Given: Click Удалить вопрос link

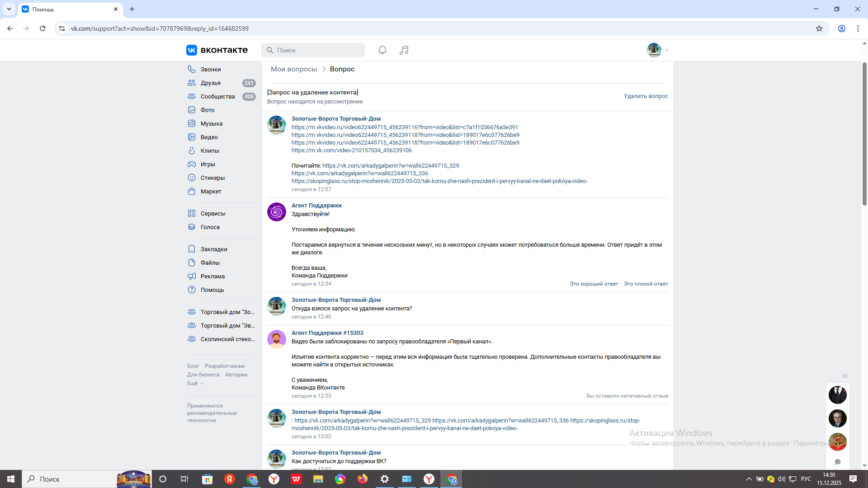Looking at the screenshot, I should click(646, 96).
